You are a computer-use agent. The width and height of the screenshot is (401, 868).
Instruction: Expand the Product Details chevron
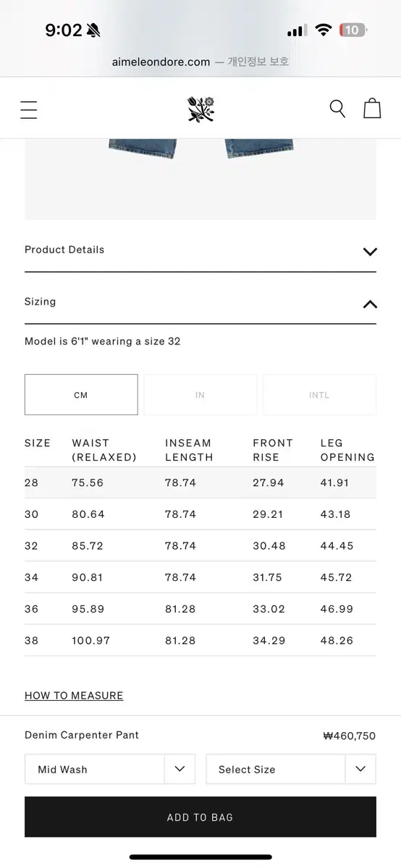[370, 252]
